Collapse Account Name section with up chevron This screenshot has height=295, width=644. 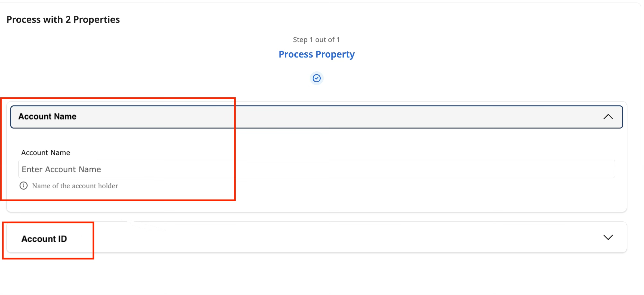click(x=608, y=117)
